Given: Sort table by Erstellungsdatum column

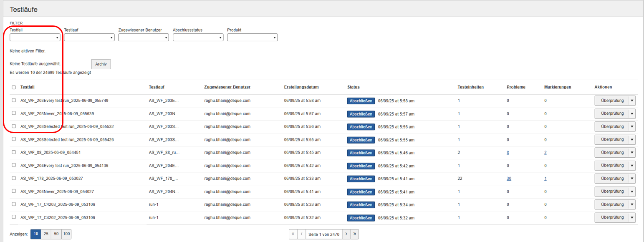Looking at the screenshot, I should coord(301,87).
